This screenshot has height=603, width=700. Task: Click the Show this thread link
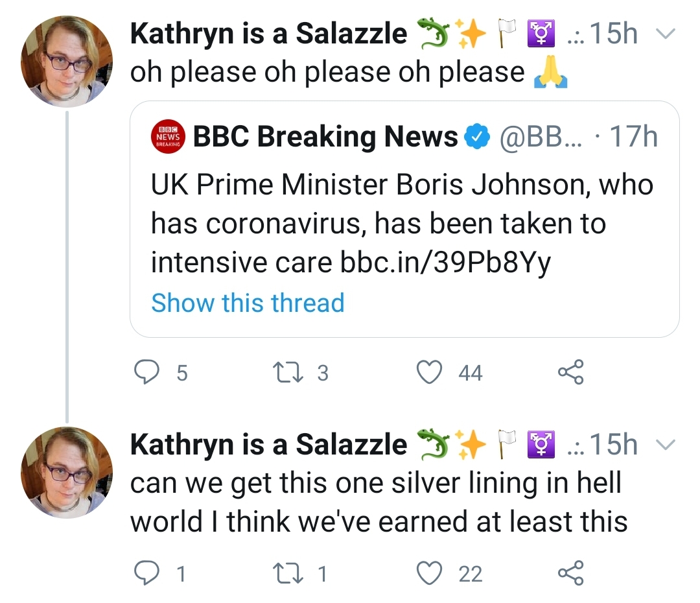248,302
